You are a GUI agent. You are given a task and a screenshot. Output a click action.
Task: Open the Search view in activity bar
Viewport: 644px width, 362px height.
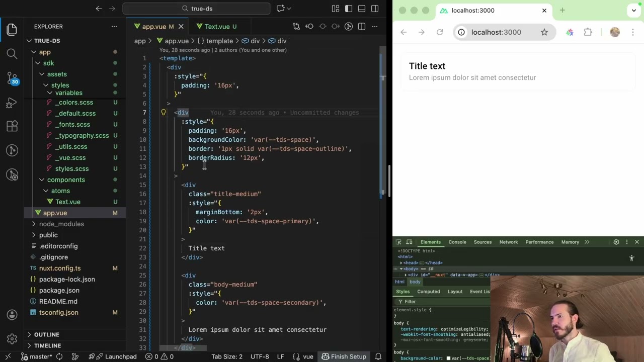[12, 53]
